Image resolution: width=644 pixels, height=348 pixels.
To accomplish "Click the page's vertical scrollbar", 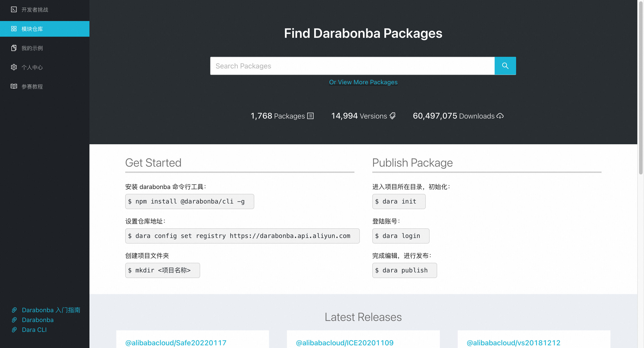I will pos(640,87).
